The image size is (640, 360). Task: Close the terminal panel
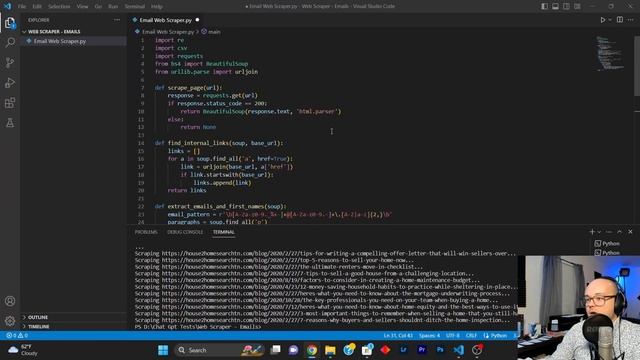[x=630, y=232]
